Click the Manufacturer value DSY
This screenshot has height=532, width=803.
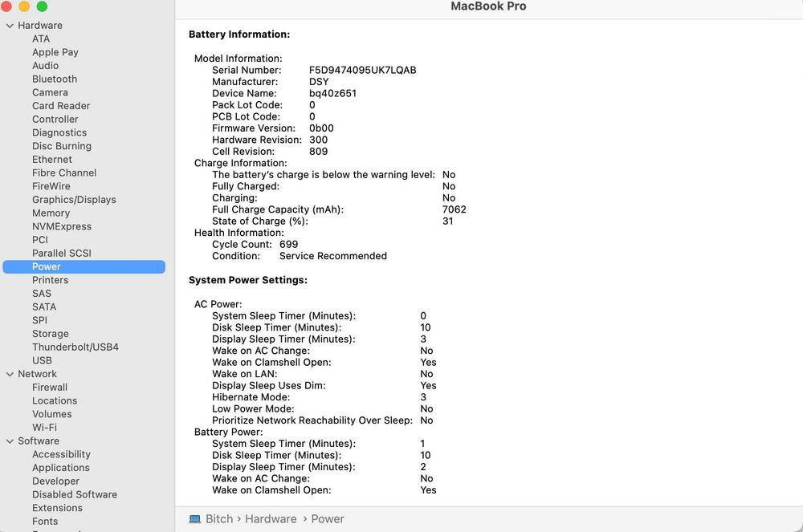pos(319,81)
